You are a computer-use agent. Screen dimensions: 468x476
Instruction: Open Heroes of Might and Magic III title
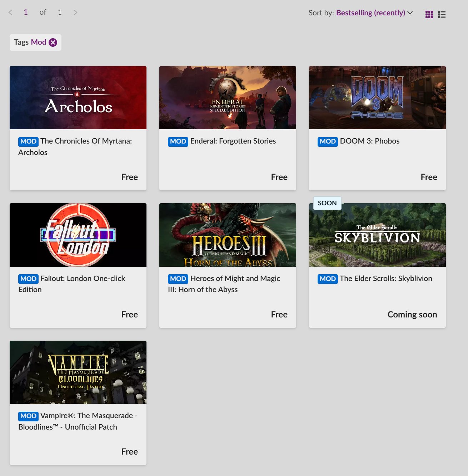(224, 284)
